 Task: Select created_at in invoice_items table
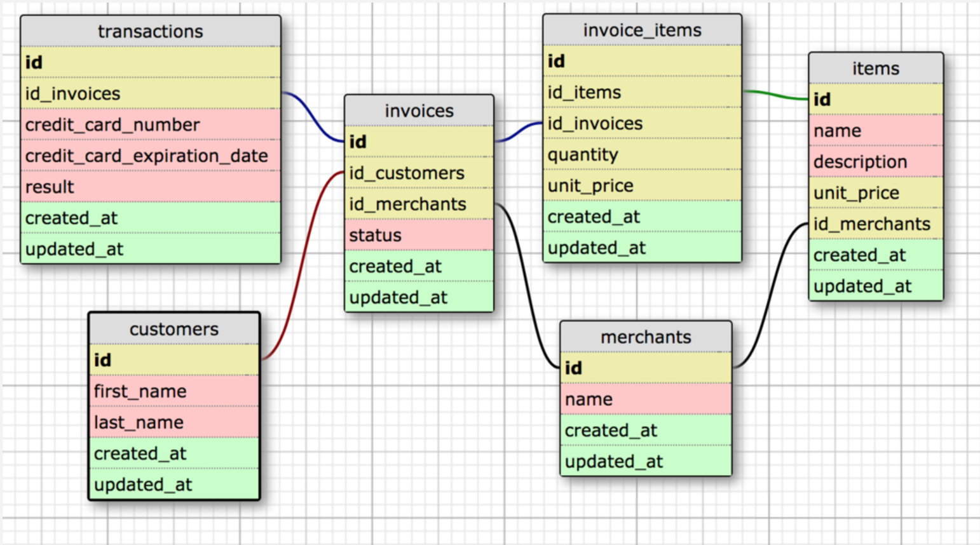click(642, 217)
